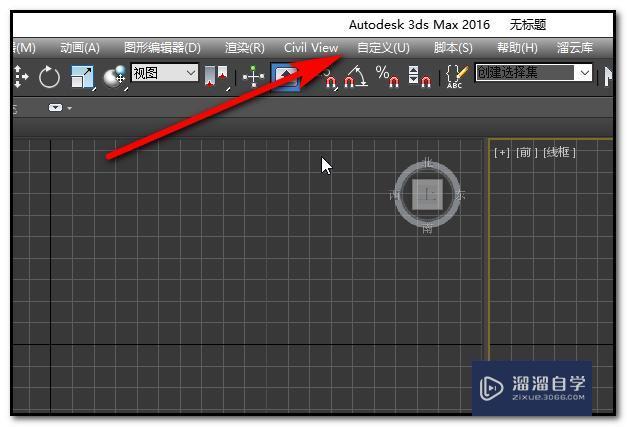Toggle Spinner Snap
This screenshot has width=627, height=427.
click(x=419, y=76)
